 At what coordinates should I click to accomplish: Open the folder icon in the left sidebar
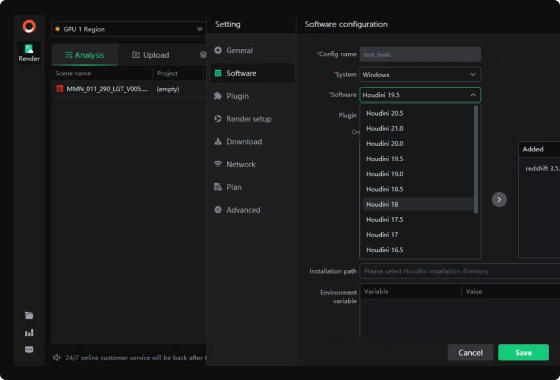pos(29,315)
